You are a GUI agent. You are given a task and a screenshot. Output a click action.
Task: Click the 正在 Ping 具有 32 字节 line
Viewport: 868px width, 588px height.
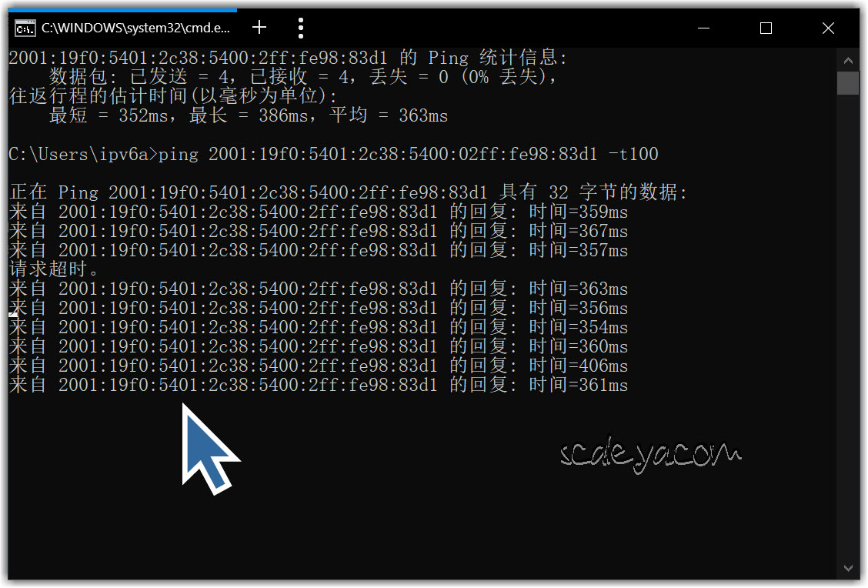[x=348, y=192]
